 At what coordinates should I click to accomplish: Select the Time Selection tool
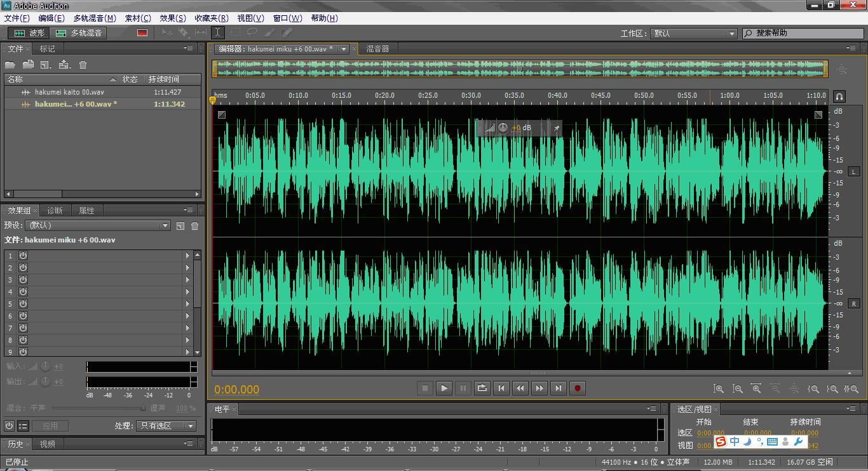218,33
